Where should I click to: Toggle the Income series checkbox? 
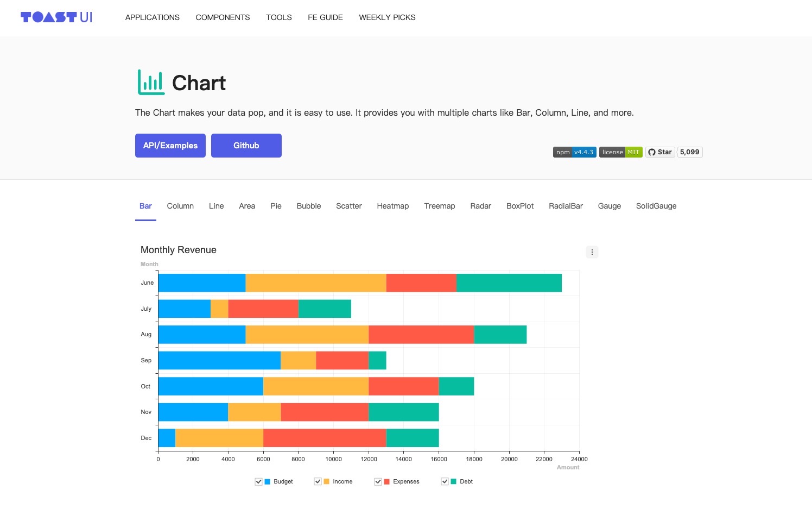coord(318,482)
